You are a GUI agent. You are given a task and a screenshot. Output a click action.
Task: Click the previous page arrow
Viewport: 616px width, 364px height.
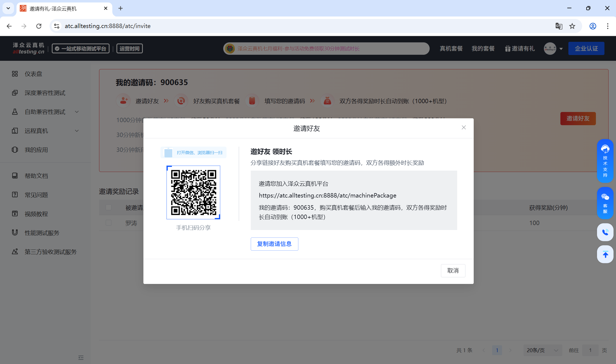coord(484,350)
